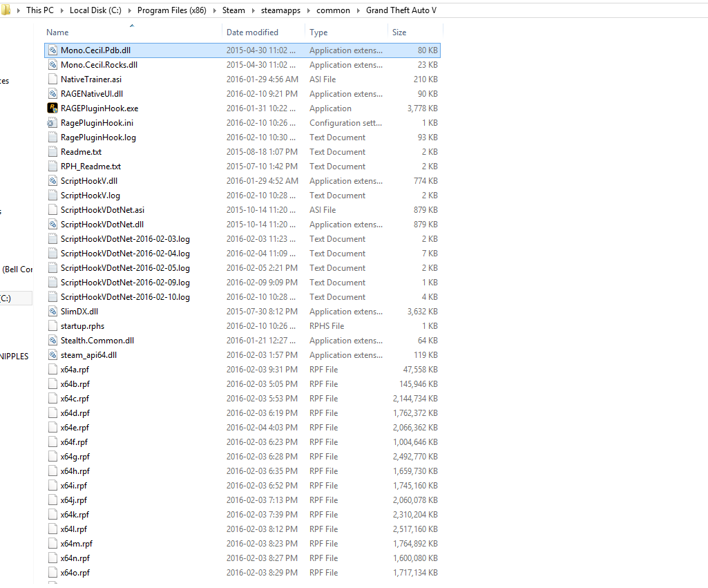
Task: Select the x64o.rpf file name
Action: (75, 572)
